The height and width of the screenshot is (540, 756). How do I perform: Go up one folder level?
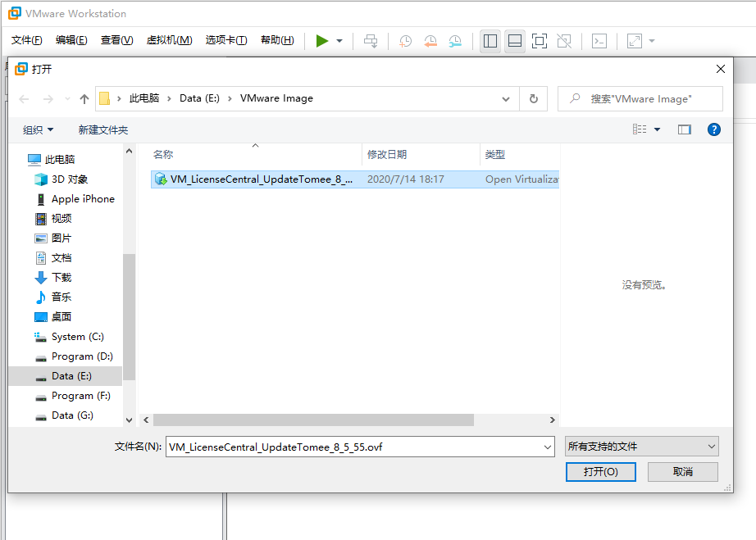pos(84,99)
